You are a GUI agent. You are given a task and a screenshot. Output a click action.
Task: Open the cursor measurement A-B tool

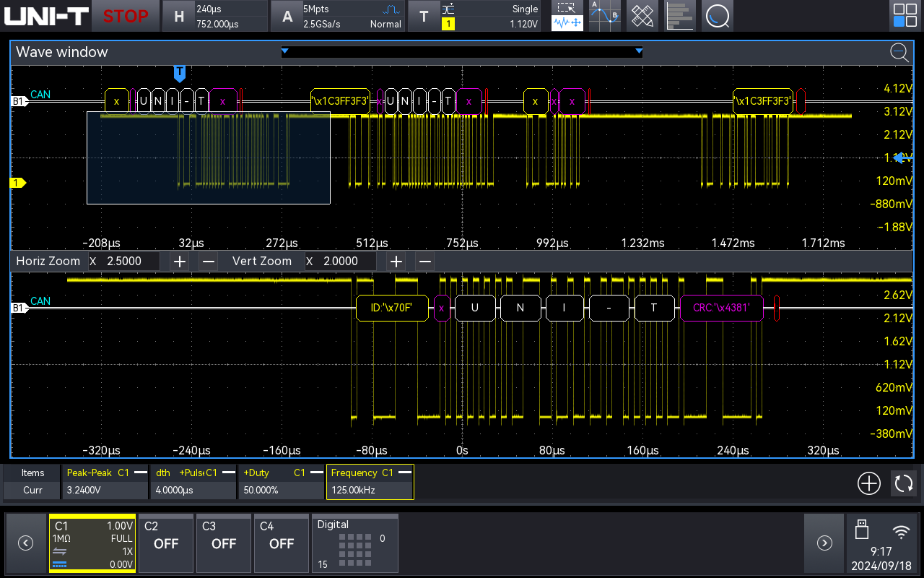pyautogui.click(x=604, y=15)
